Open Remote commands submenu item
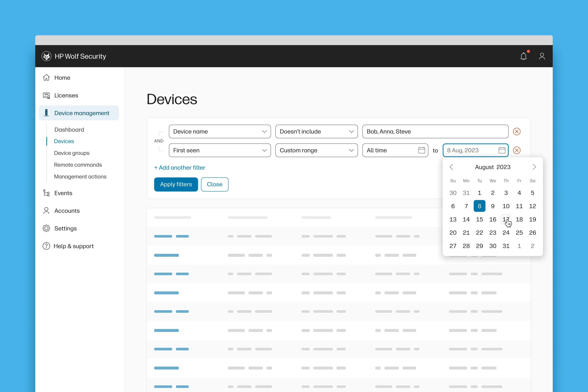The image size is (588, 392). (x=78, y=165)
